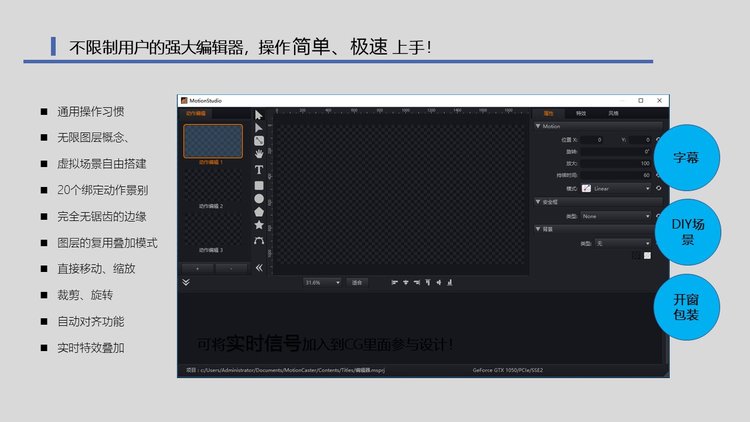750x422 pixels.
Task: Pick the Ellipse shape tool
Action: (259, 198)
